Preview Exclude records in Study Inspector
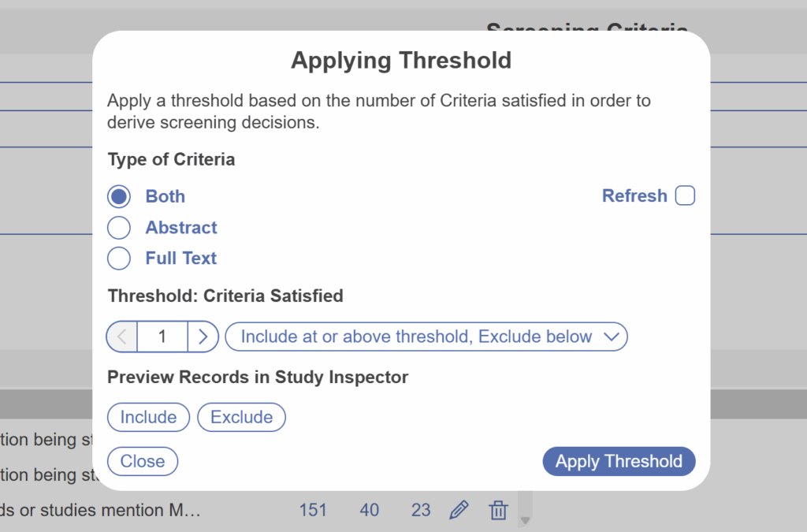Image resolution: width=807 pixels, height=532 pixels. tap(241, 417)
